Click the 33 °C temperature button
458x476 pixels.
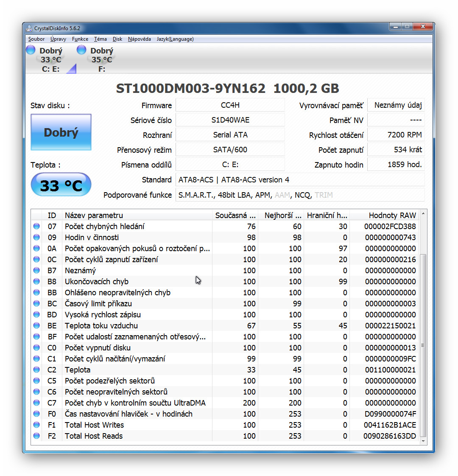61,185
